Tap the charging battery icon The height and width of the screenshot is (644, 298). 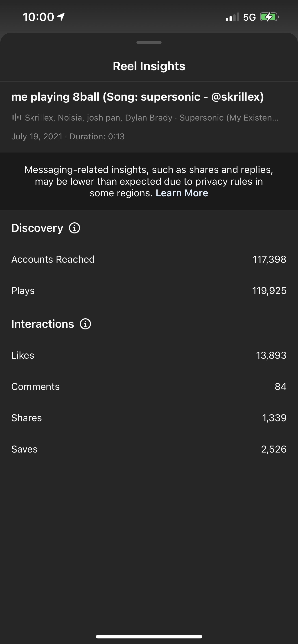269,17
